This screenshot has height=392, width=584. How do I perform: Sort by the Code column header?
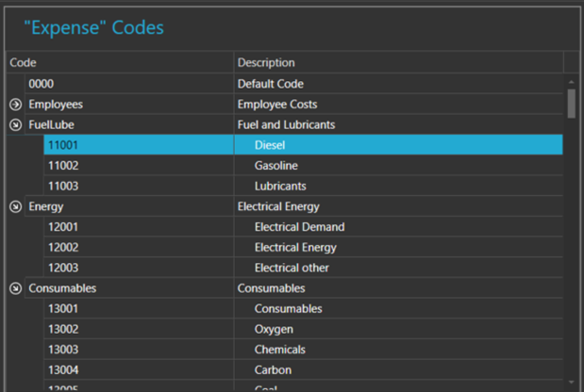(x=118, y=62)
